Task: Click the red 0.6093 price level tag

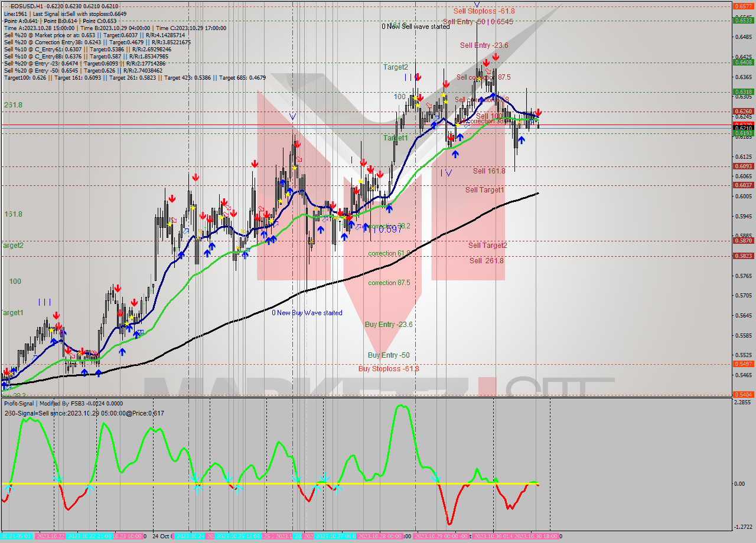Action: point(742,166)
